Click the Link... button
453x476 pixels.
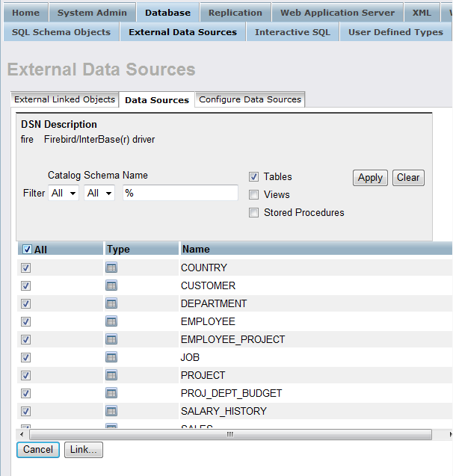(x=83, y=449)
